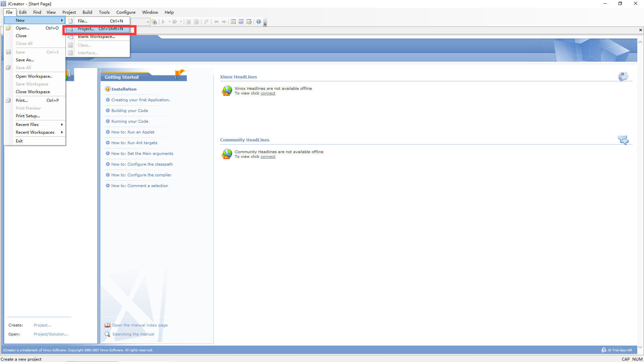This screenshot has width=644, height=362.
Task: Click the navigate back arrow icon
Action: coord(216,22)
